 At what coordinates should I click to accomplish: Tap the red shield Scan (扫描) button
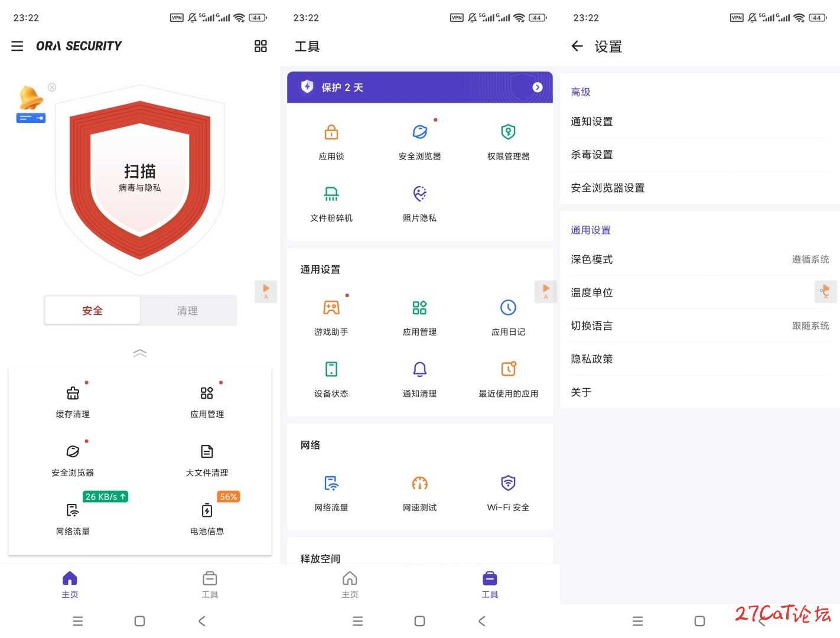(x=140, y=177)
